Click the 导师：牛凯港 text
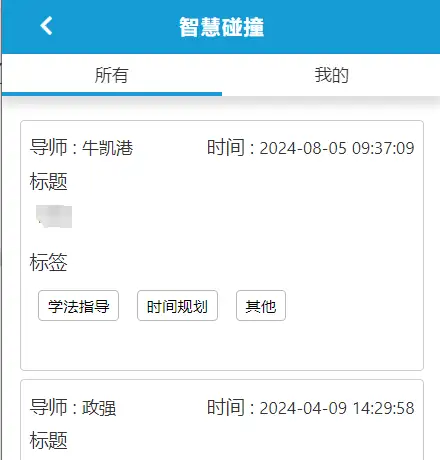This screenshot has height=460, width=440. 81,148
